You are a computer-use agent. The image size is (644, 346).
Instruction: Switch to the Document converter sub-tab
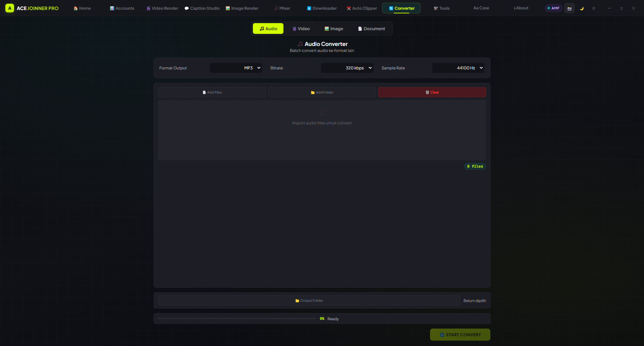372,28
